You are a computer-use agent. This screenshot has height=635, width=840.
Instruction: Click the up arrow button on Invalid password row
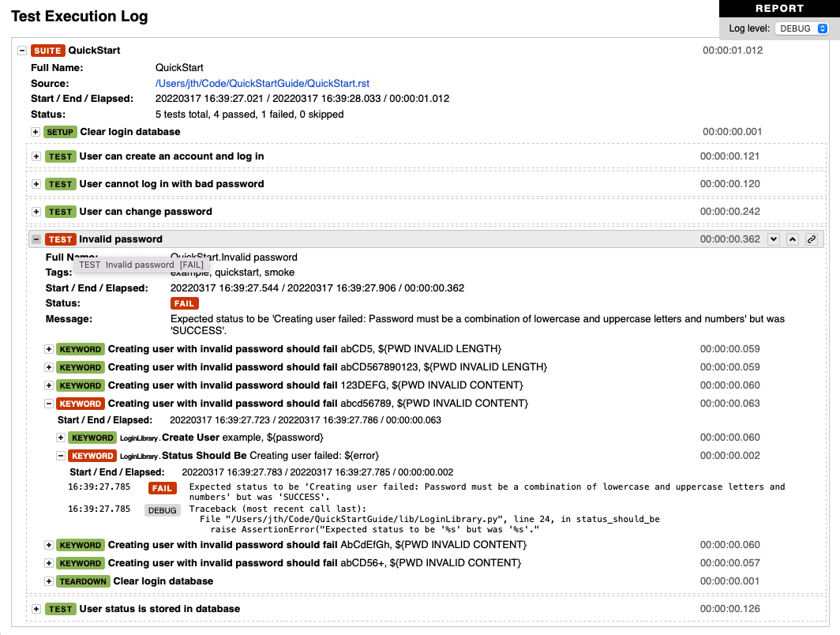click(793, 239)
